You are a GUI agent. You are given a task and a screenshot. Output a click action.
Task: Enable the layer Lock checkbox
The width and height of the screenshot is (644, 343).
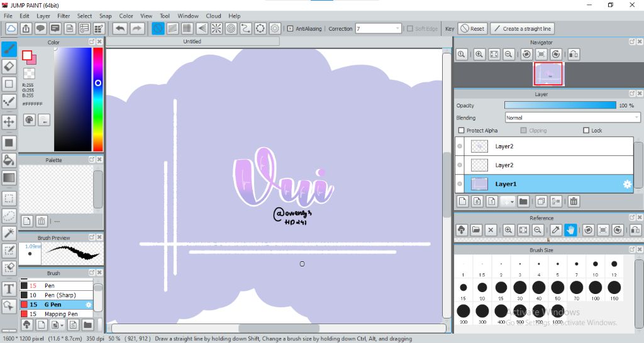coord(586,131)
